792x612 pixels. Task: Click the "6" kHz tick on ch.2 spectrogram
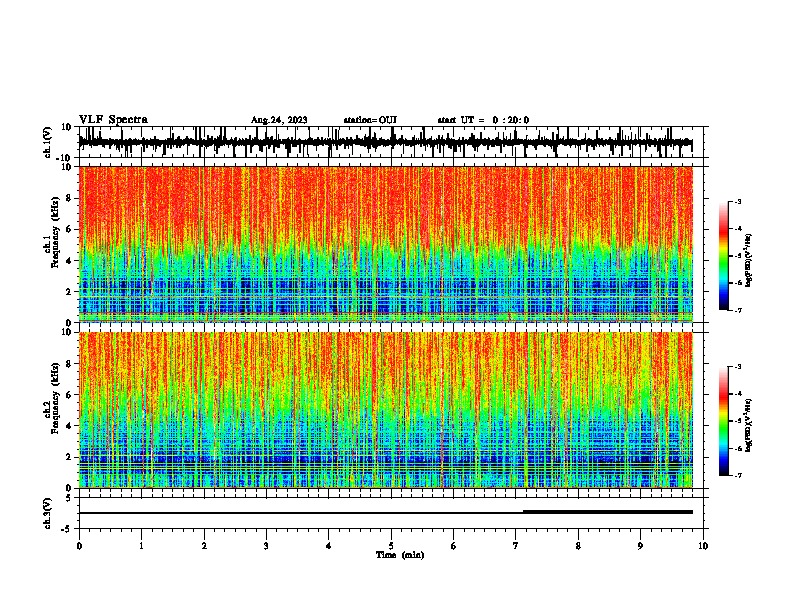click(x=69, y=394)
